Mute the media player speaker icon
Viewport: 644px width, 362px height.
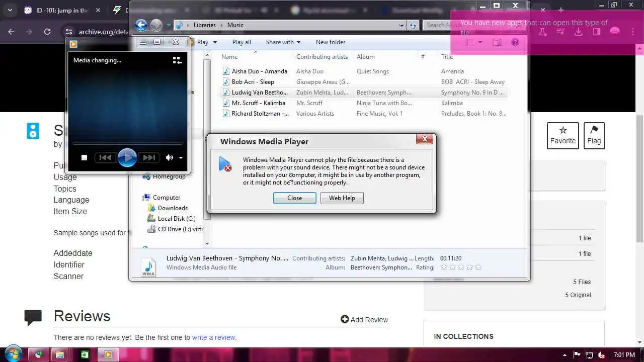(x=170, y=158)
